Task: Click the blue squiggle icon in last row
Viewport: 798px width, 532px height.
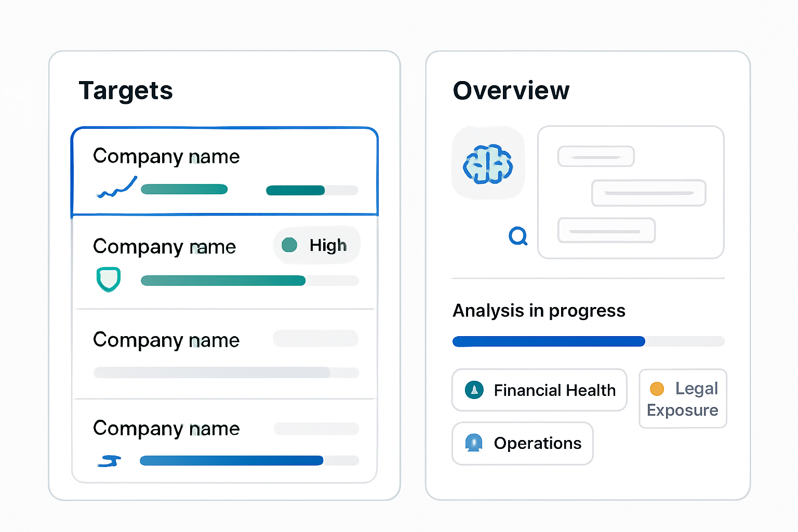Action: point(110,461)
